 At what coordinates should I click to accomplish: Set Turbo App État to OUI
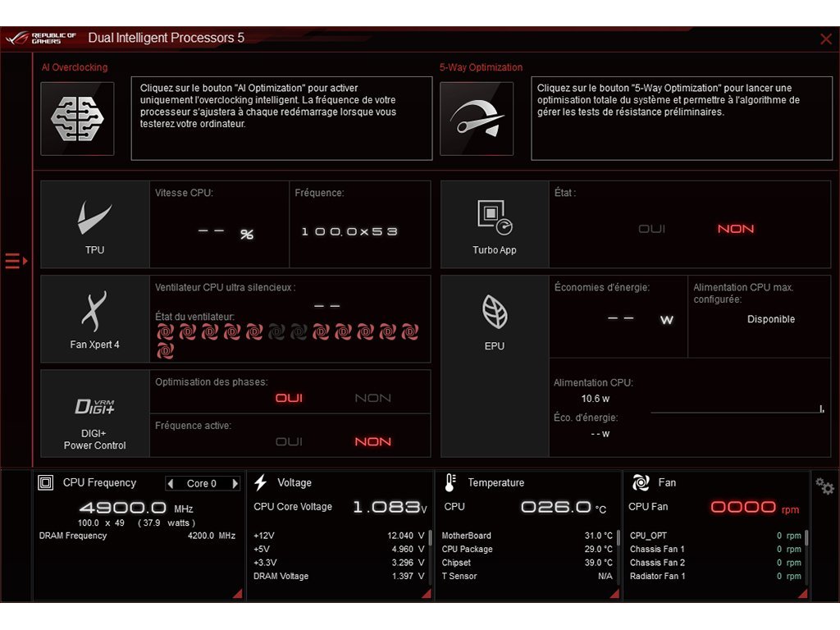tap(652, 229)
